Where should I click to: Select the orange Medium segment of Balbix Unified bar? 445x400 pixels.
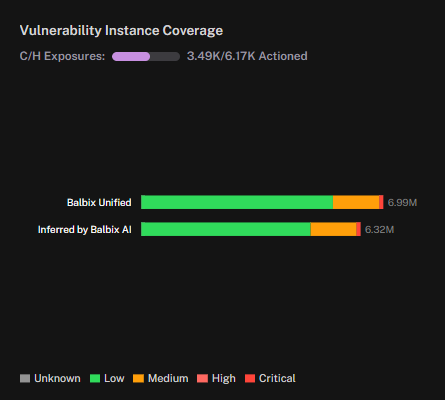click(356, 202)
